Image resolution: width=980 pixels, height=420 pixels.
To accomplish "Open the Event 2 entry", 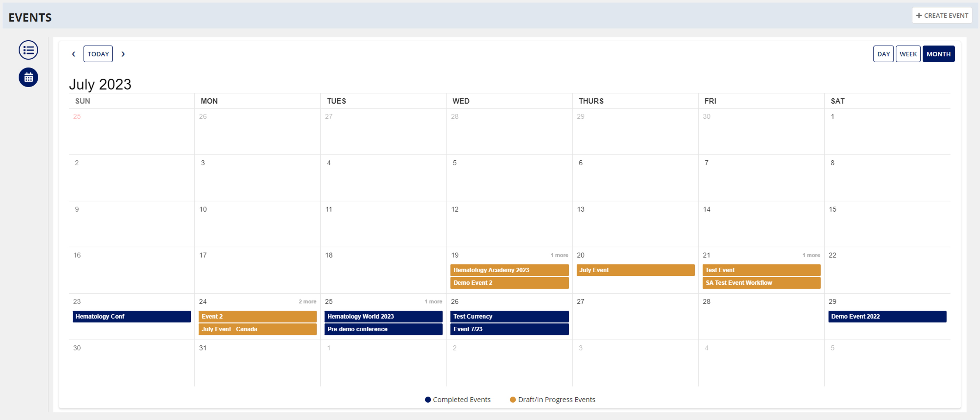I will 258,317.
